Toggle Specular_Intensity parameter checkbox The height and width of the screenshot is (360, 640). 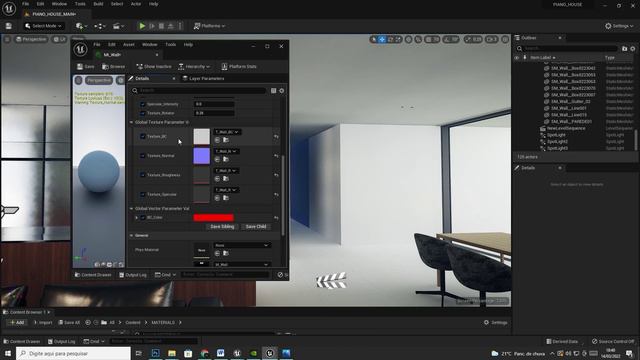(x=142, y=104)
